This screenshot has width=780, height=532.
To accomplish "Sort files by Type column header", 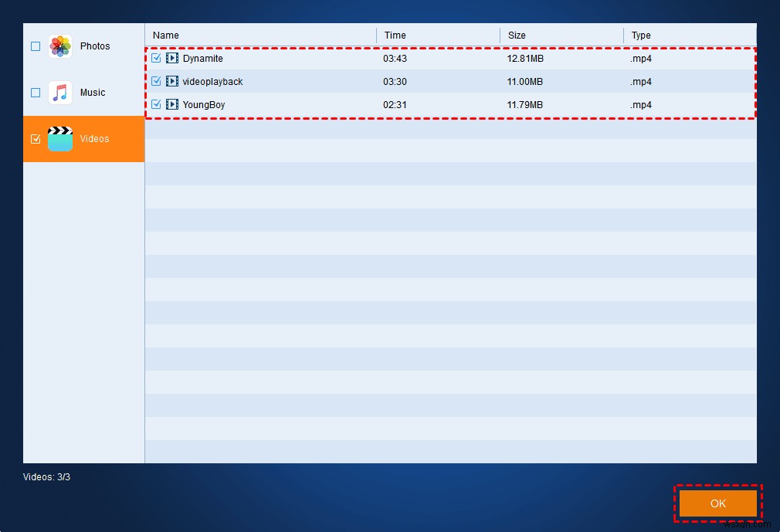I will 641,36.
